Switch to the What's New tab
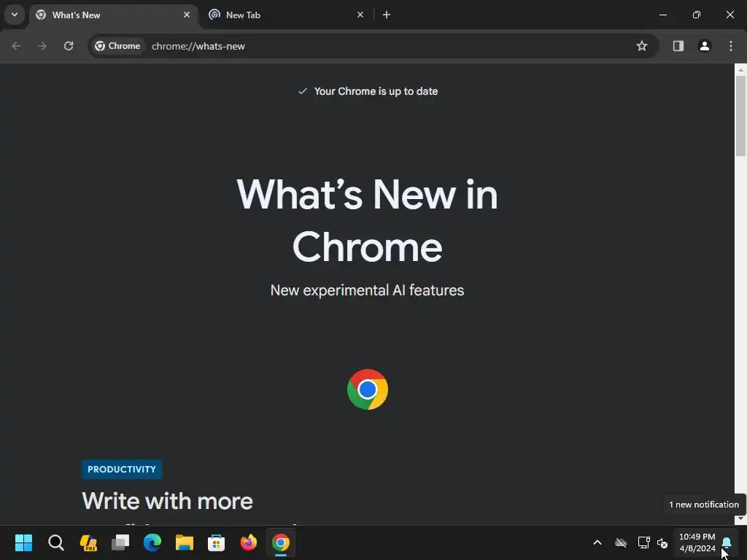747x560 pixels. pyautogui.click(x=115, y=15)
